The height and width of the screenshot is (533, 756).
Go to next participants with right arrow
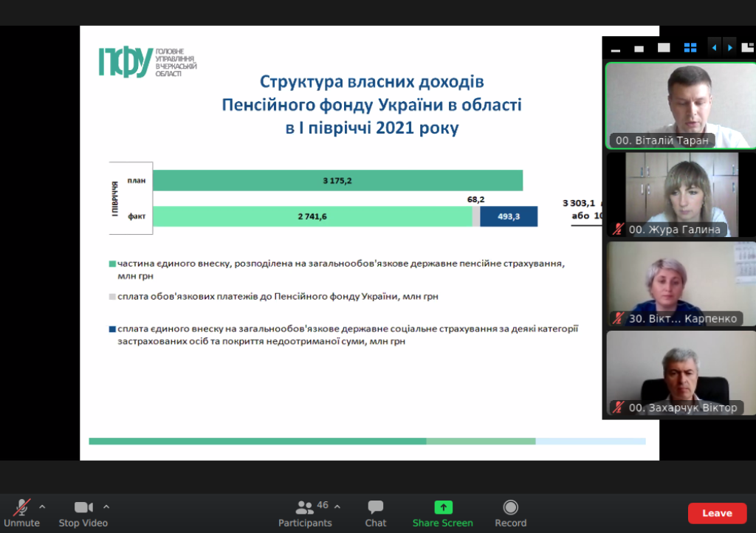(730, 48)
